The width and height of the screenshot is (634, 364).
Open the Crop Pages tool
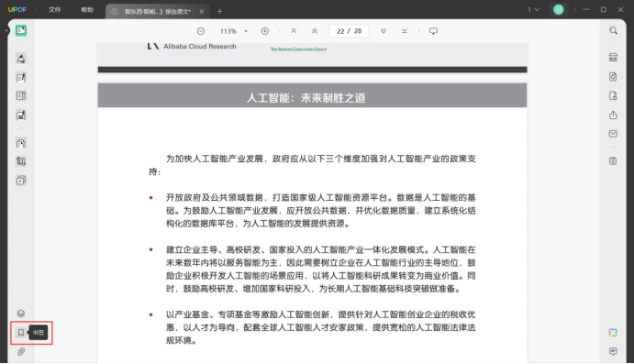point(21,161)
